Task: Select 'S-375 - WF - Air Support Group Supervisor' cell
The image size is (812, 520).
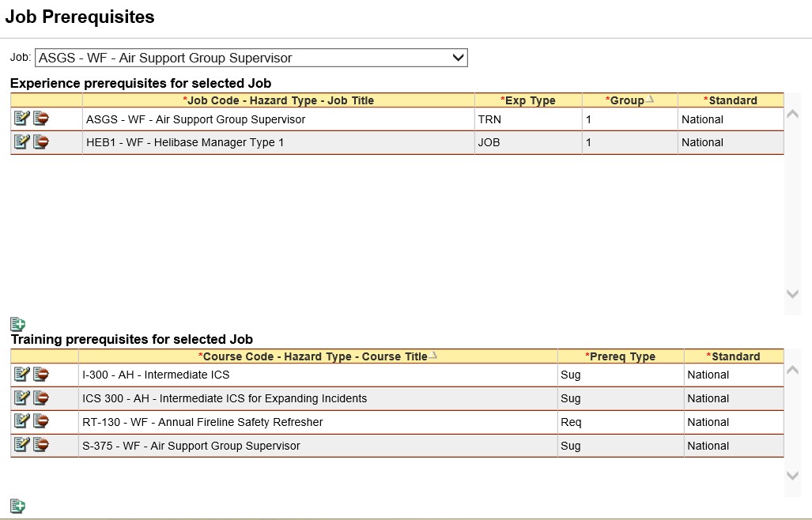Action: tap(318, 446)
